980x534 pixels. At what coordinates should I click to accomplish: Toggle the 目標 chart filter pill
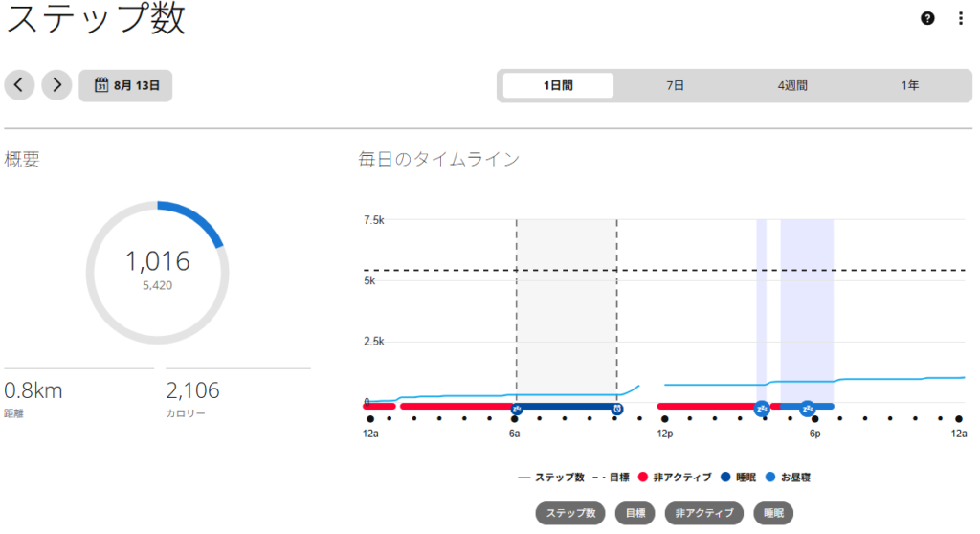click(635, 513)
